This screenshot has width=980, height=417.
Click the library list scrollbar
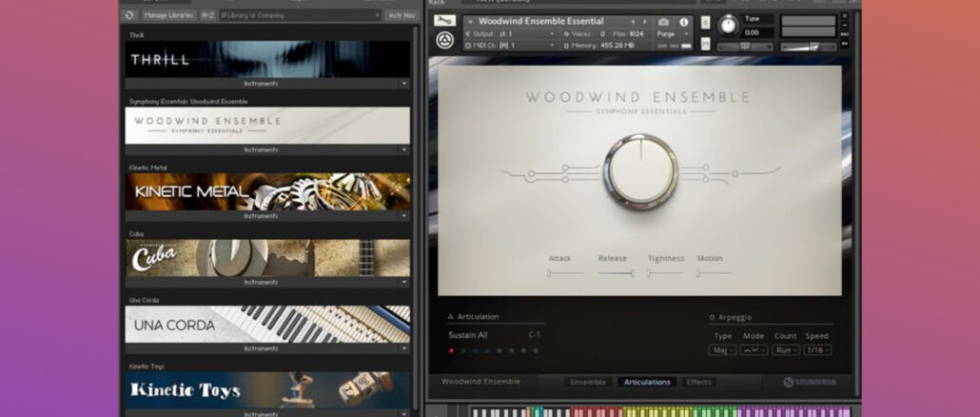click(416, 219)
